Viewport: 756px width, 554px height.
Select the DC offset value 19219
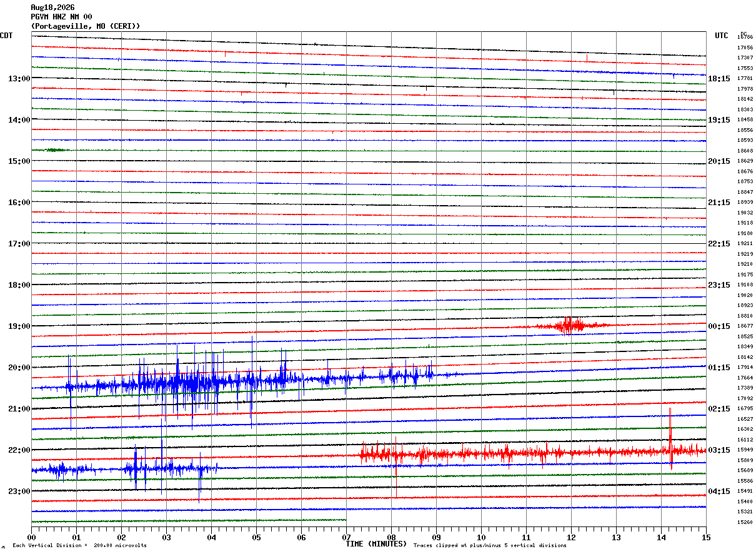pyautogui.click(x=745, y=254)
